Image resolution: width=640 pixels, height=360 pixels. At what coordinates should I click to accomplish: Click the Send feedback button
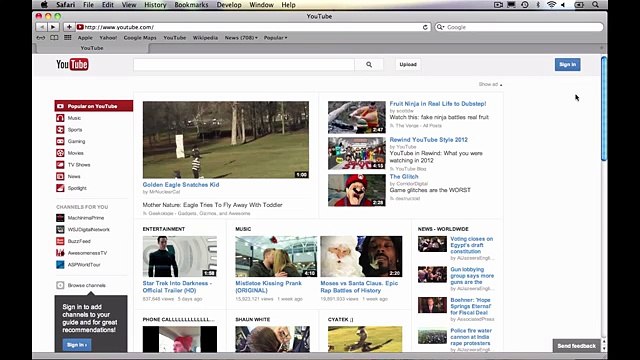(x=576, y=346)
